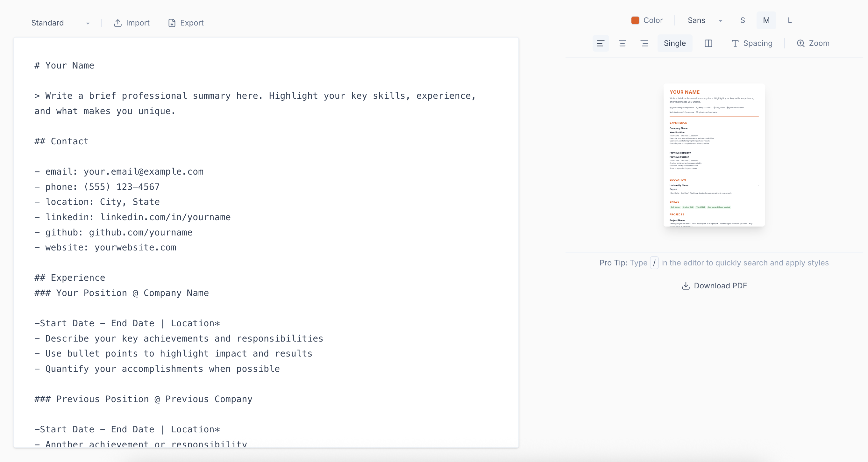Open the Spacing settings via the T icon
This screenshot has width=868, height=462.
click(x=735, y=43)
